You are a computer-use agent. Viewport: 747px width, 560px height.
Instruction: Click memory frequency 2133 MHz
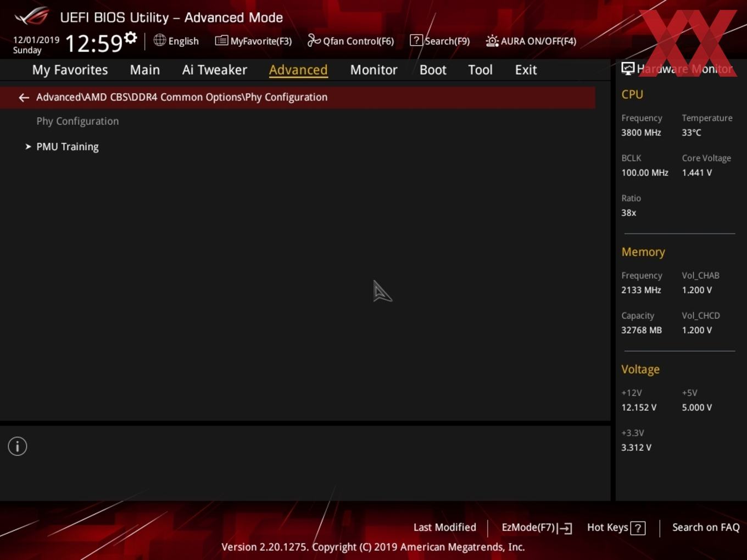coord(641,290)
